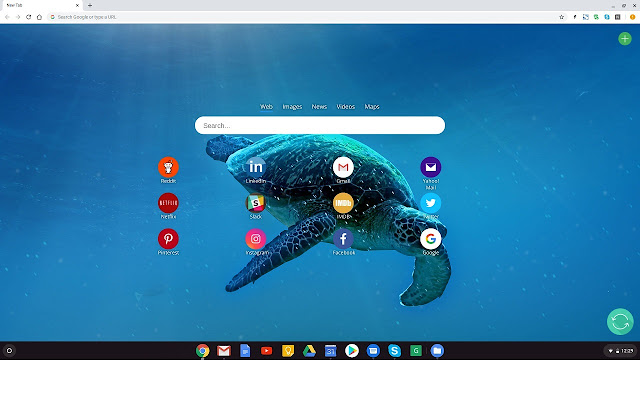The width and height of the screenshot is (640, 400).
Task: Open the launcher circle button
Action: (x=9, y=351)
